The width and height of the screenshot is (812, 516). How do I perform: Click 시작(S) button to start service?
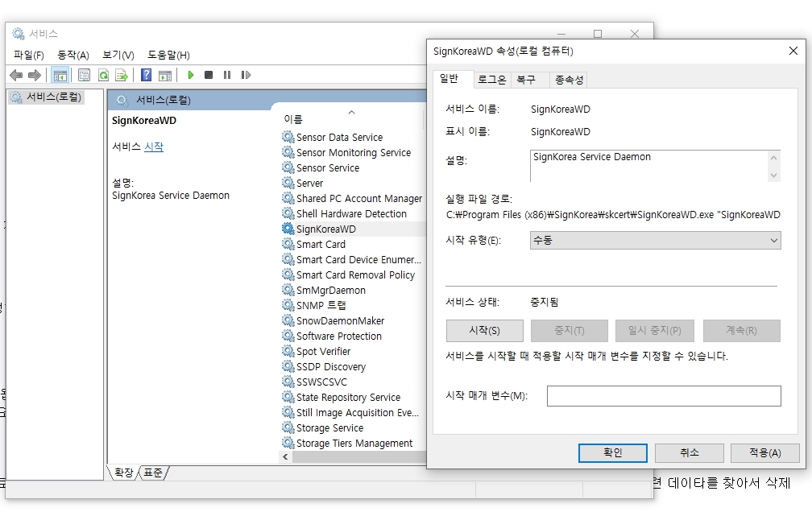[485, 330]
